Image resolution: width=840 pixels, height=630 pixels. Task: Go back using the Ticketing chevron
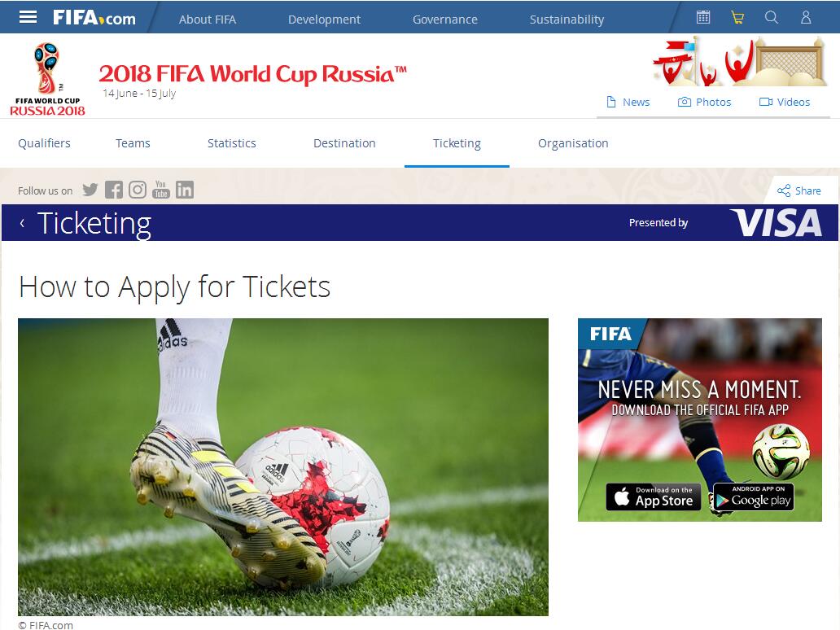(x=22, y=223)
